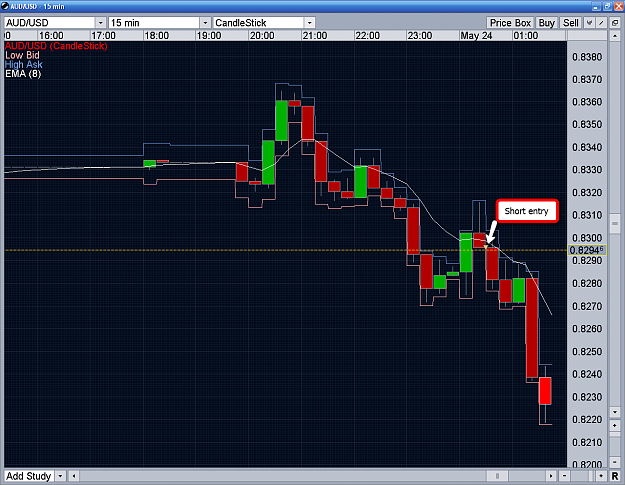Click the vertical zoom in plus button
The image size is (625, 485).
615,426
